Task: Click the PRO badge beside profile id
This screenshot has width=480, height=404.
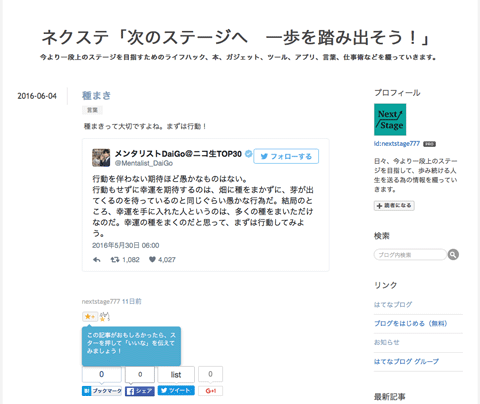Action: click(x=429, y=144)
